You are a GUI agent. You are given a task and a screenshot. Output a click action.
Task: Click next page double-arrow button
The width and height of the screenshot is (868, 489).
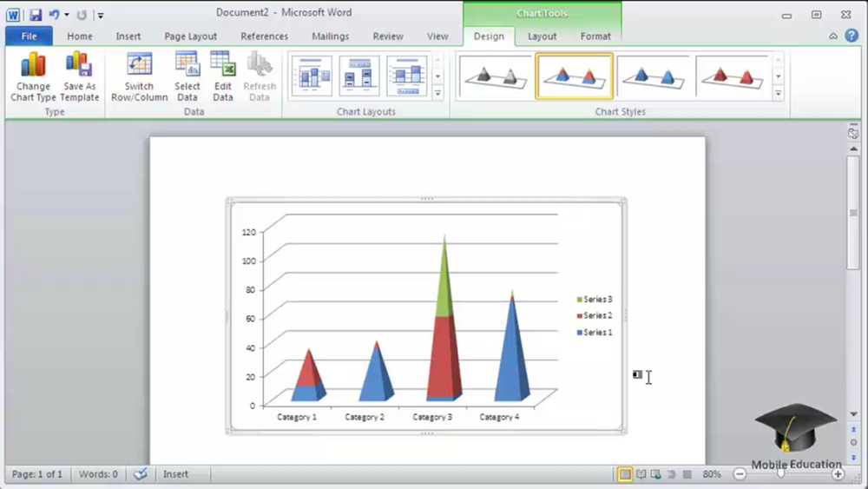point(853,457)
